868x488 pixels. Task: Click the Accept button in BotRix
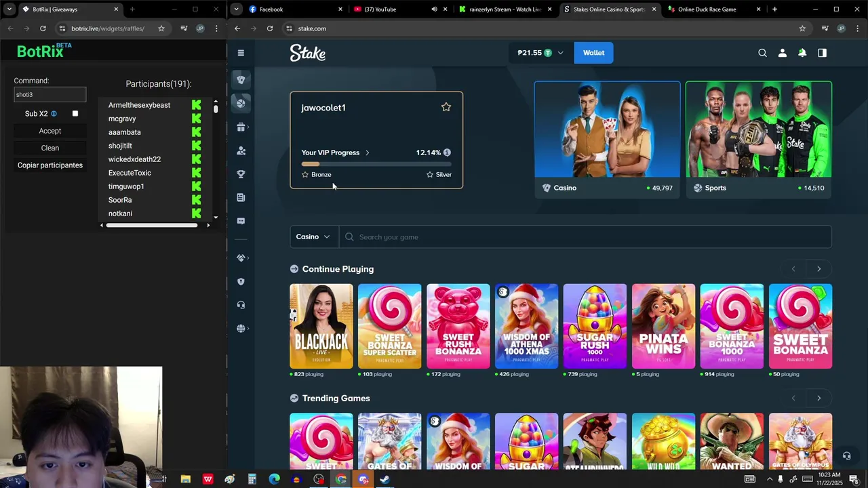click(x=50, y=131)
